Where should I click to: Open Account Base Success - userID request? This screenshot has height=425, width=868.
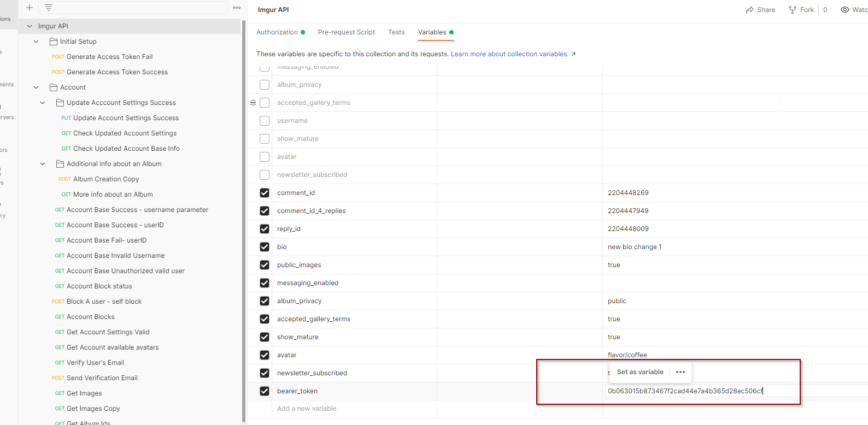115,225
